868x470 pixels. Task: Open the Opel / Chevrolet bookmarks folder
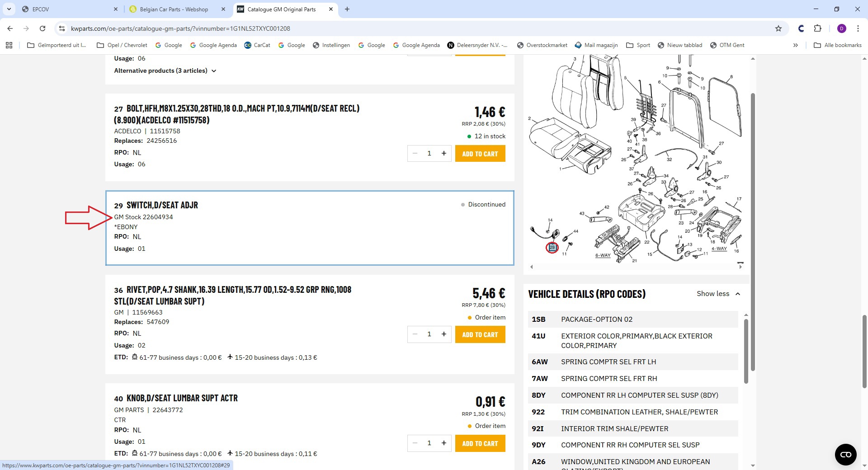pyautogui.click(x=122, y=45)
